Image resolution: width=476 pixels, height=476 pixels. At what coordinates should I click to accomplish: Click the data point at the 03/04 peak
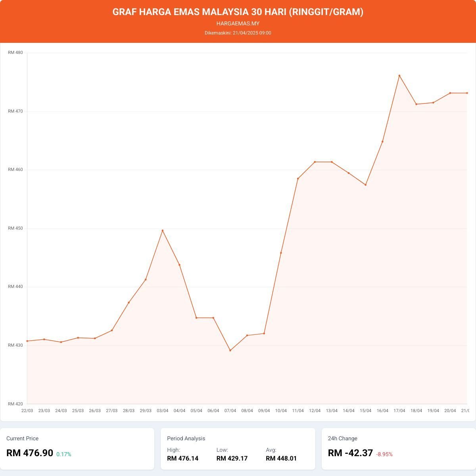click(162, 230)
